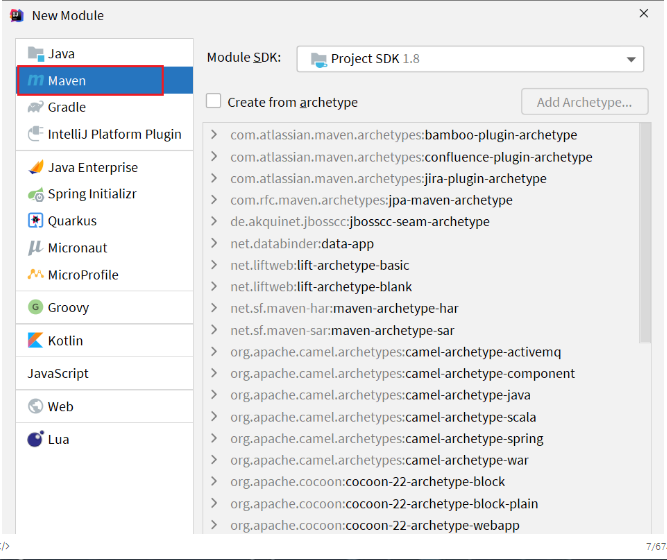Choose IntelliJ Platform Plugin module type
This screenshot has height=560, width=667.
105,134
